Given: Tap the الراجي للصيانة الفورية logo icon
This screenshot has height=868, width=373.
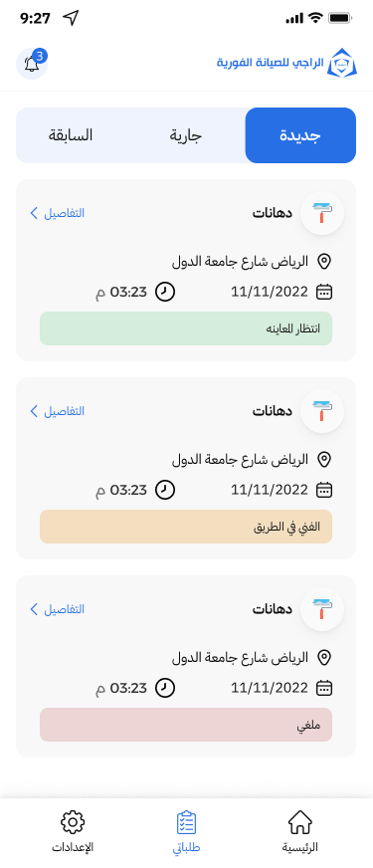Looking at the screenshot, I should click(x=342, y=65).
